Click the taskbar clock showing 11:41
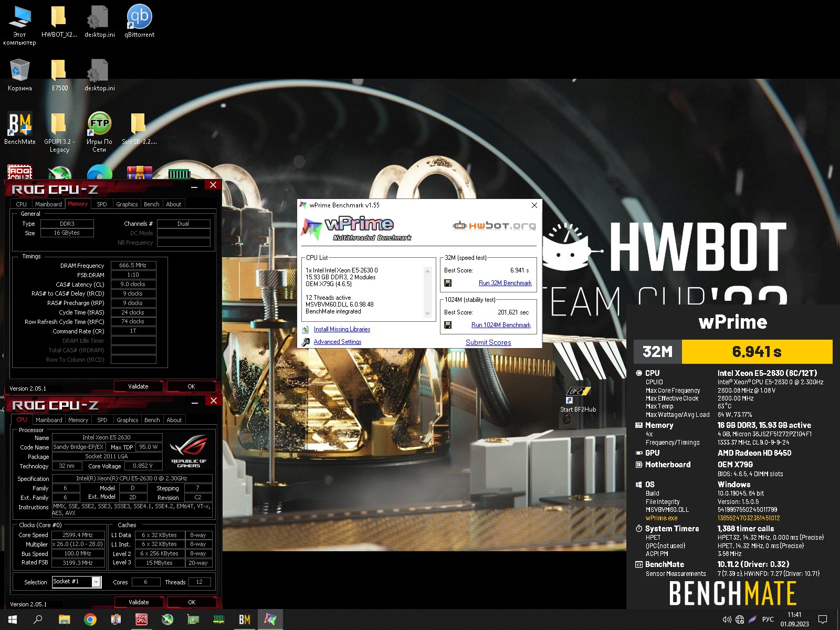Viewport: 840px width, 630px height. (x=794, y=619)
